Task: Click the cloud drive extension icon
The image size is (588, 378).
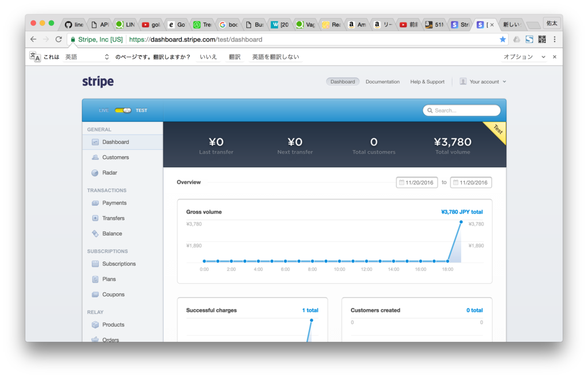Action: [517, 40]
